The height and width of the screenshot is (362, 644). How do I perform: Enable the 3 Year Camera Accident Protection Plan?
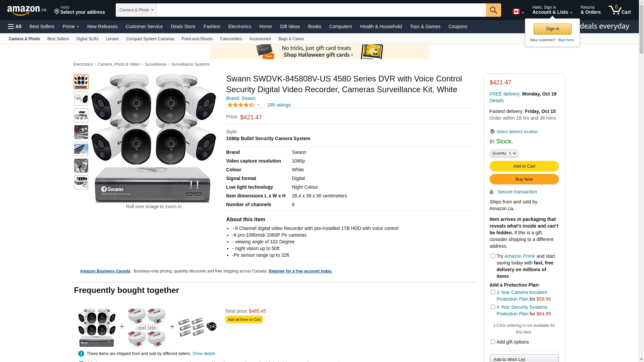tap(493, 292)
